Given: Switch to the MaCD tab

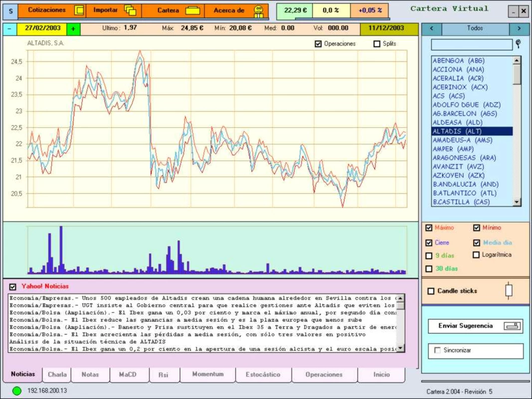Looking at the screenshot, I should click(x=128, y=375).
